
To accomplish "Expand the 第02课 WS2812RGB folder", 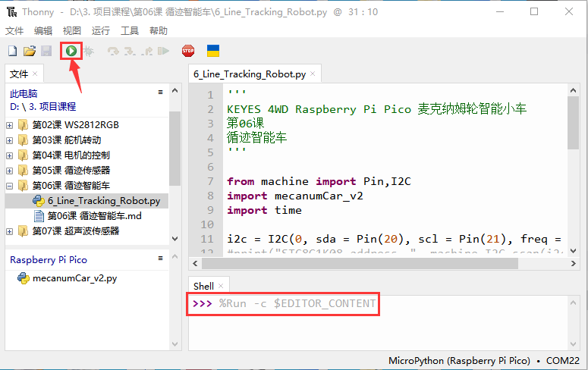I will pos(10,125).
